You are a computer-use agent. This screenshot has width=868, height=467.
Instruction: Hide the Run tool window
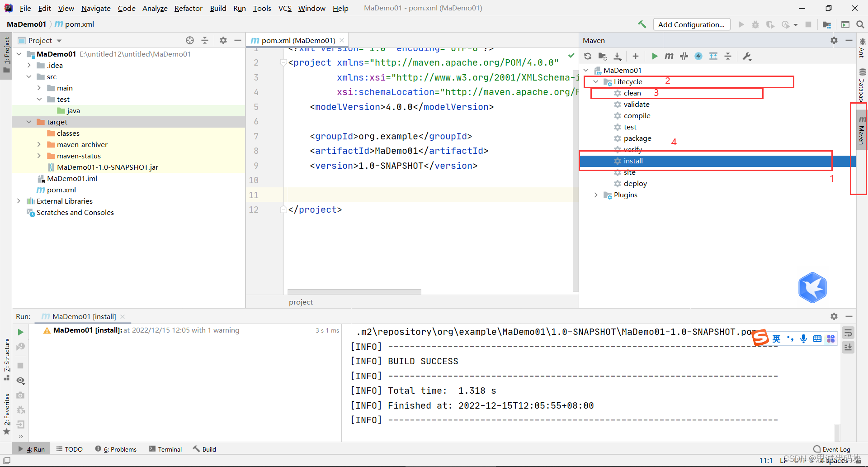849,316
